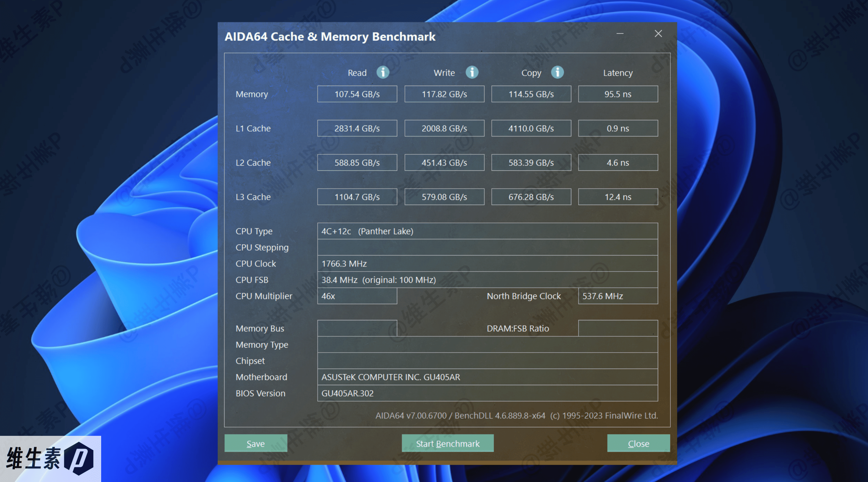Select the Motherboard ASUSTeK GU405AR field
Viewport: 868px width, 482px height.
click(487, 377)
